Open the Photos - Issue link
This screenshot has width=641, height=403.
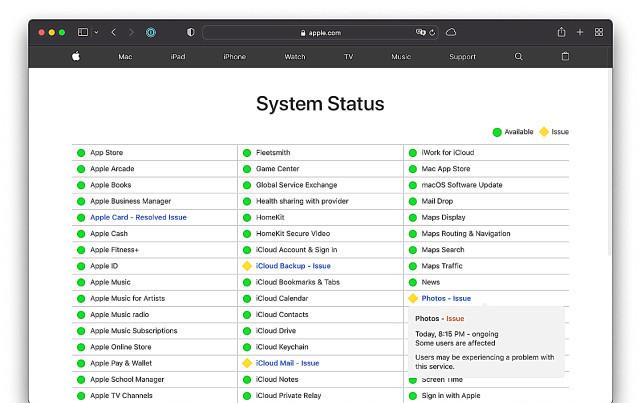click(x=446, y=298)
